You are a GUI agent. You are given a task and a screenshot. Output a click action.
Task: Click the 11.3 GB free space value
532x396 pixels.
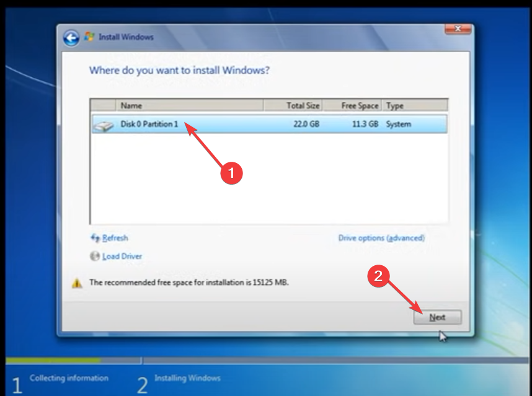click(x=365, y=124)
